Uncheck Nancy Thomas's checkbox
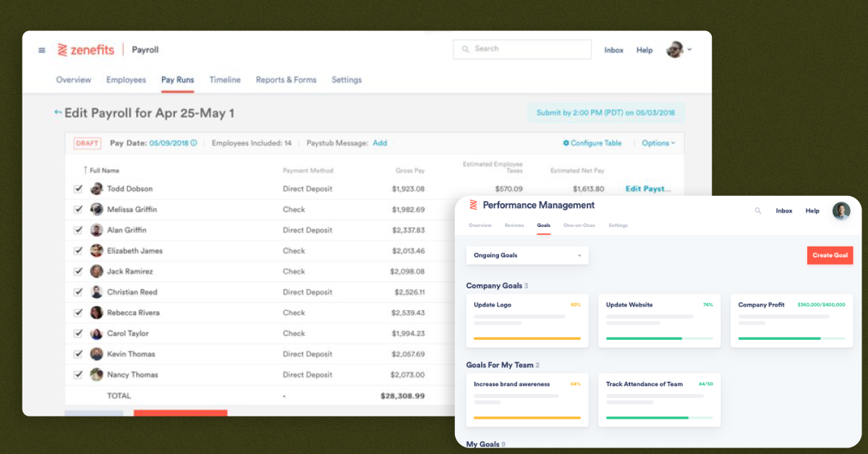Screen dimensions: 868x454 coord(78,374)
